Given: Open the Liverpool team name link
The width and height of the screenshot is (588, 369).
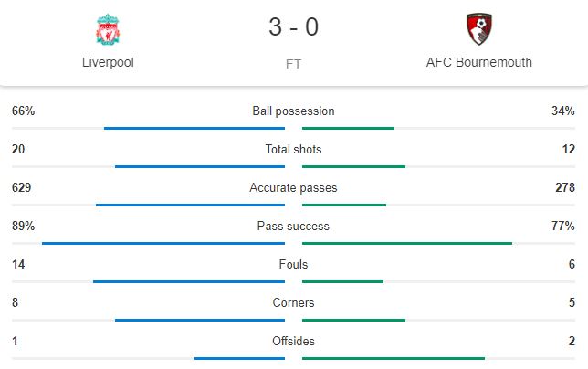Looking at the screenshot, I should pyautogui.click(x=108, y=62).
